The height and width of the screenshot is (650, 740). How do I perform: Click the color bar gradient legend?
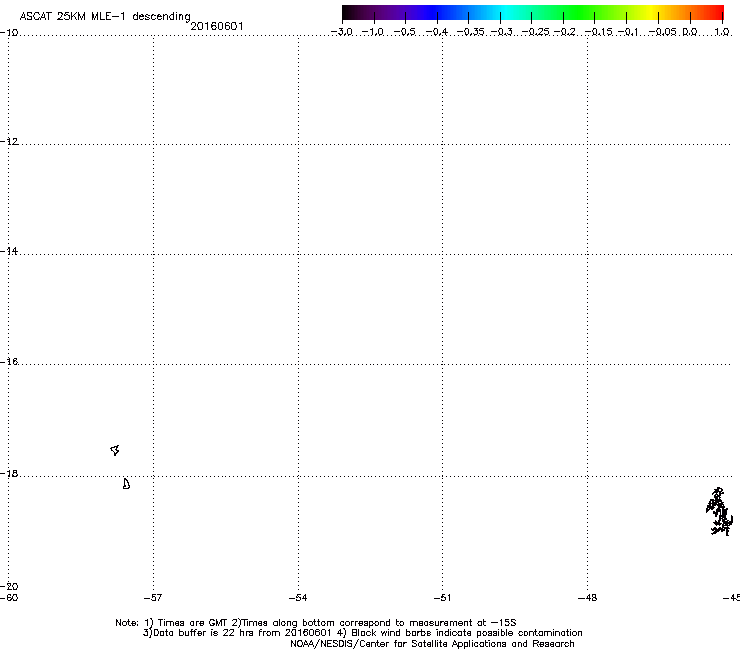533,13
